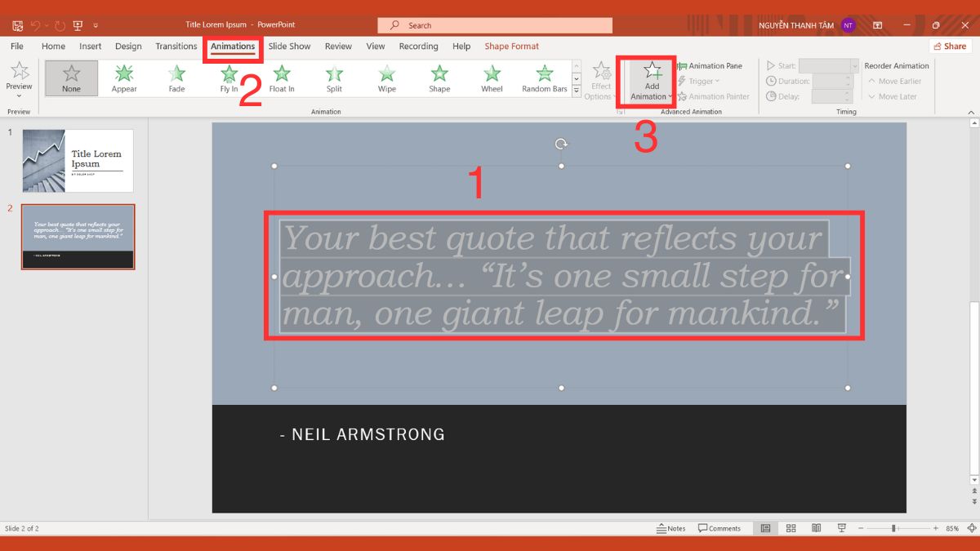Show the Comments pane
Screen dimensions: 980x551
(720, 528)
